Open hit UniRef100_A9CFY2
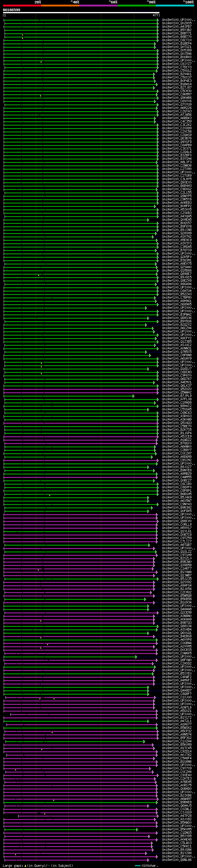Viewport: 197px width, 868px height. point(177,338)
